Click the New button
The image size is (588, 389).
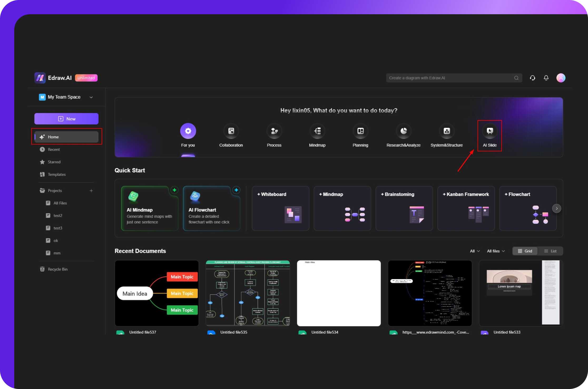pyautogui.click(x=66, y=119)
